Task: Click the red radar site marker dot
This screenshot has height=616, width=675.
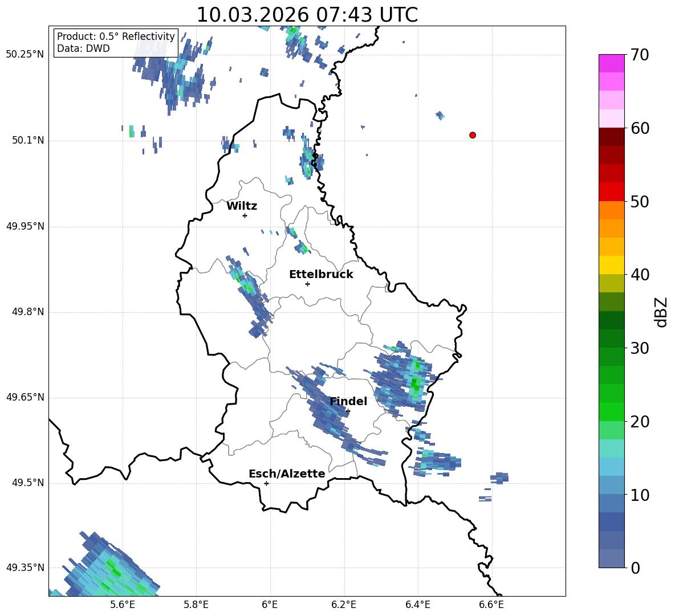Action: [473, 135]
